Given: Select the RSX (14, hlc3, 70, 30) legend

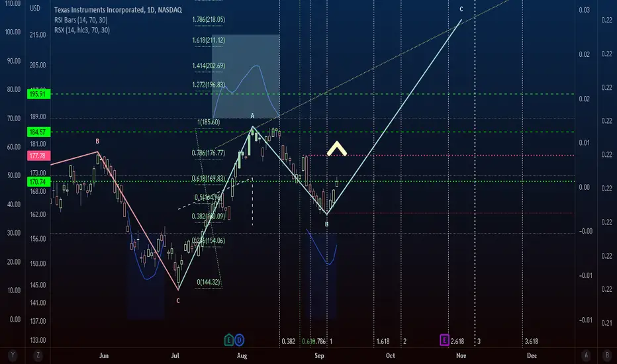Looking at the screenshot, I should pos(82,30).
